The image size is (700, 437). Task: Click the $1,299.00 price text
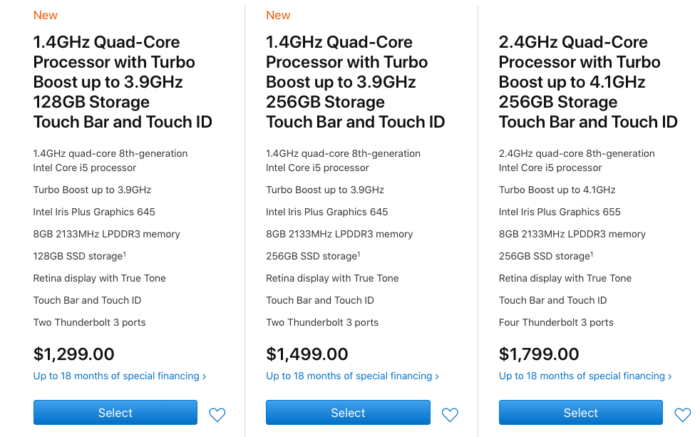point(74,354)
